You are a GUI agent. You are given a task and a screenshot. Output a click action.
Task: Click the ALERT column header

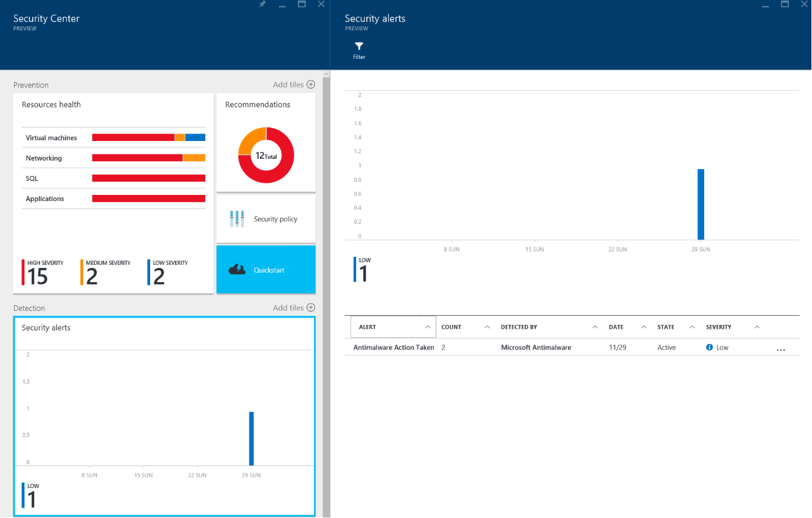(x=393, y=327)
